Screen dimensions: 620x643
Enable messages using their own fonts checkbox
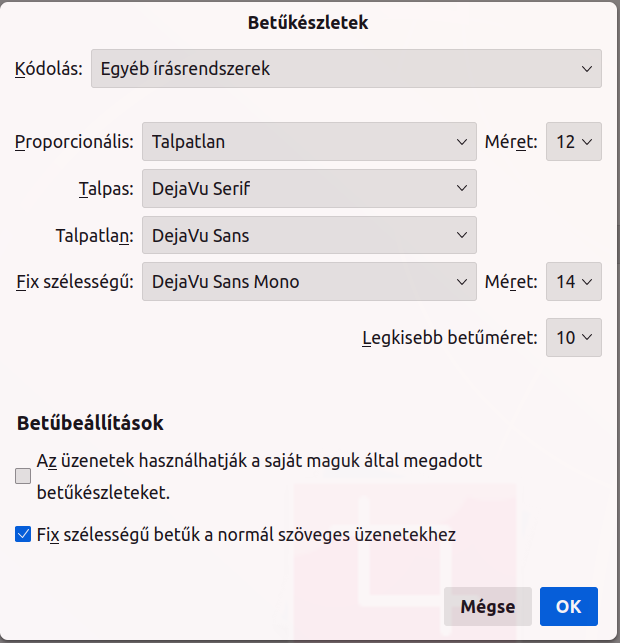coord(23,476)
